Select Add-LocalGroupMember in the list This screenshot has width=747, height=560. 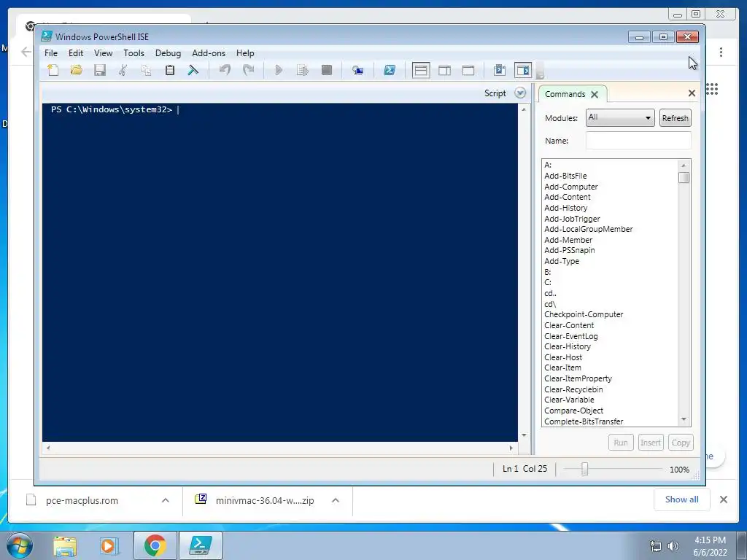point(589,229)
